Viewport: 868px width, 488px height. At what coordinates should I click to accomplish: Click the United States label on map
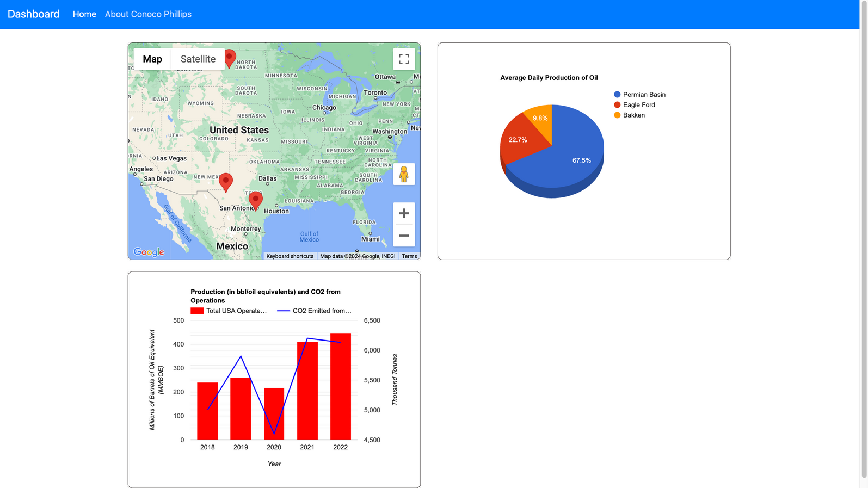tap(239, 130)
